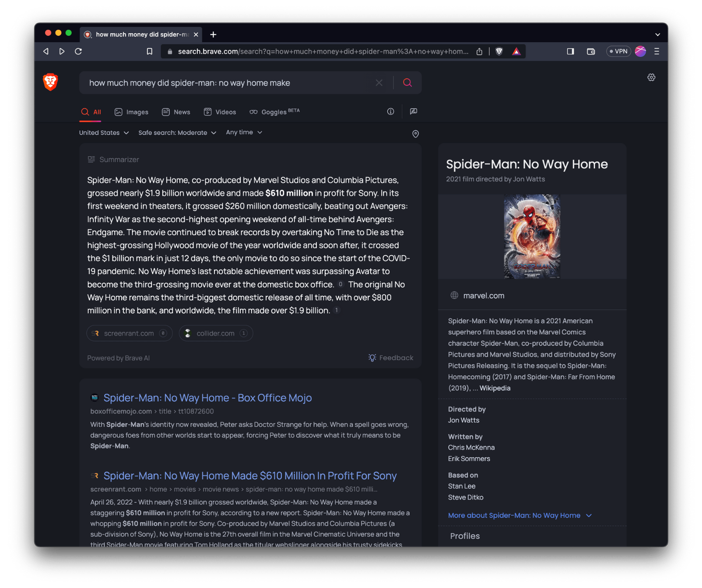The image size is (702, 588).
Task: Open the $610 Million Profit Screenrant result
Action: (250, 476)
